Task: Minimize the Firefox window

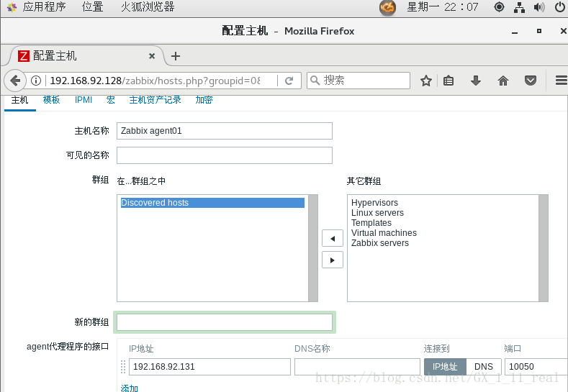Action: (515, 32)
